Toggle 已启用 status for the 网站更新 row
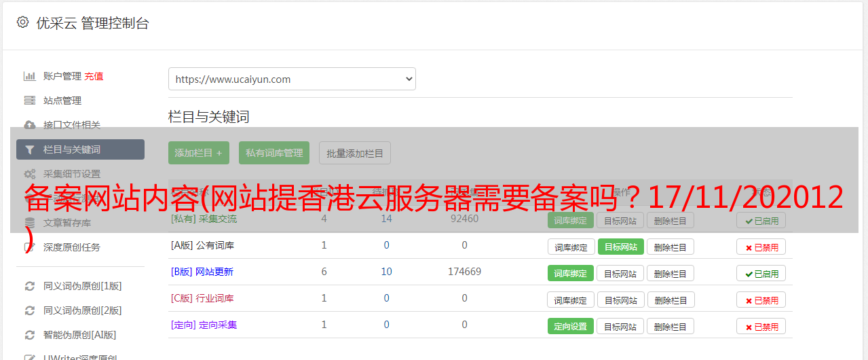868x360 pixels. tap(761, 274)
